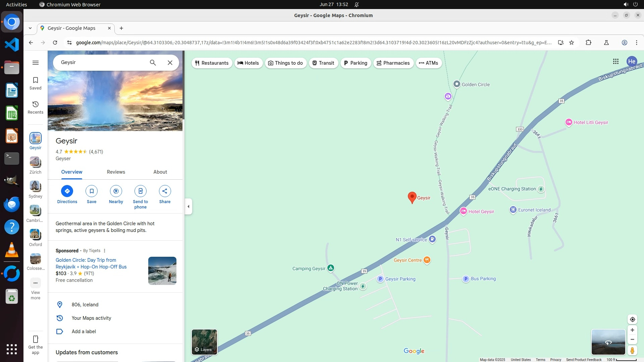Switch to the Reviews tab
The image size is (644, 362).
tap(116, 172)
